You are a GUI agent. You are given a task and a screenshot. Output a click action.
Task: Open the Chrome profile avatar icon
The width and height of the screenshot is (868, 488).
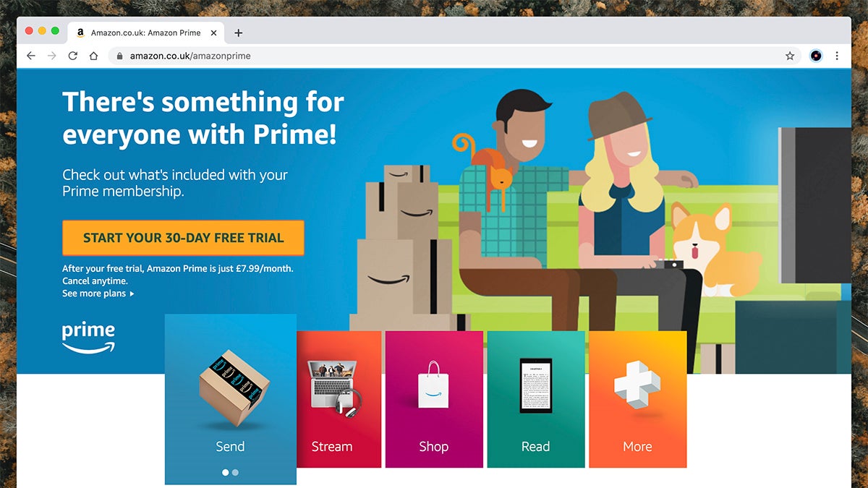(x=816, y=56)
